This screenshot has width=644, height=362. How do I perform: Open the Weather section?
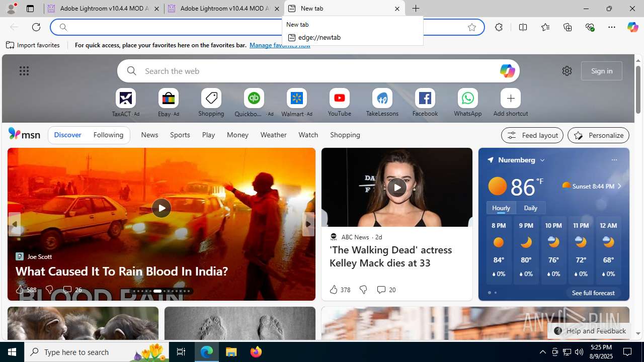273,135
